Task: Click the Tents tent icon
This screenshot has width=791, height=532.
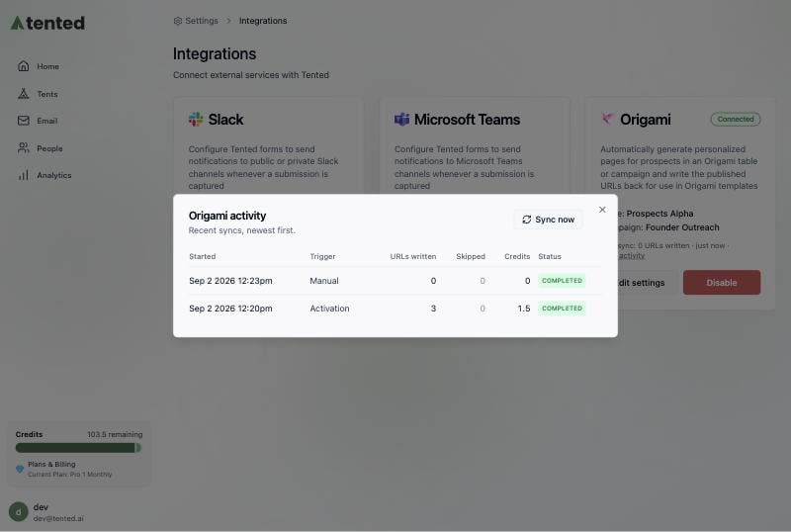Action: [23, 93]
